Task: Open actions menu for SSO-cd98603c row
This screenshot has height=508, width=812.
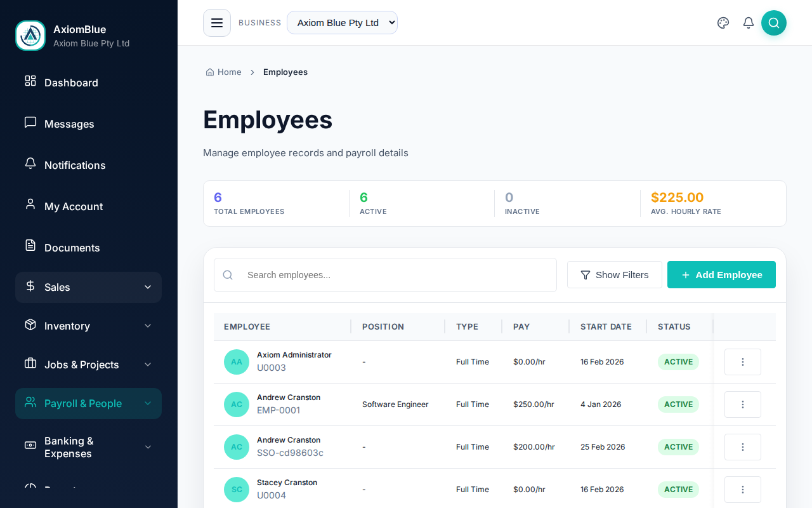Action: [x=743, y=447]
